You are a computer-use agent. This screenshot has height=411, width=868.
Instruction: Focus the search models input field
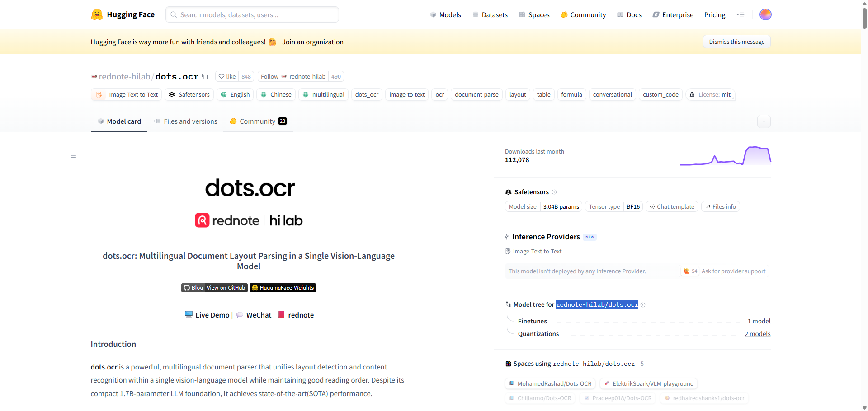[x=252, y=14]
